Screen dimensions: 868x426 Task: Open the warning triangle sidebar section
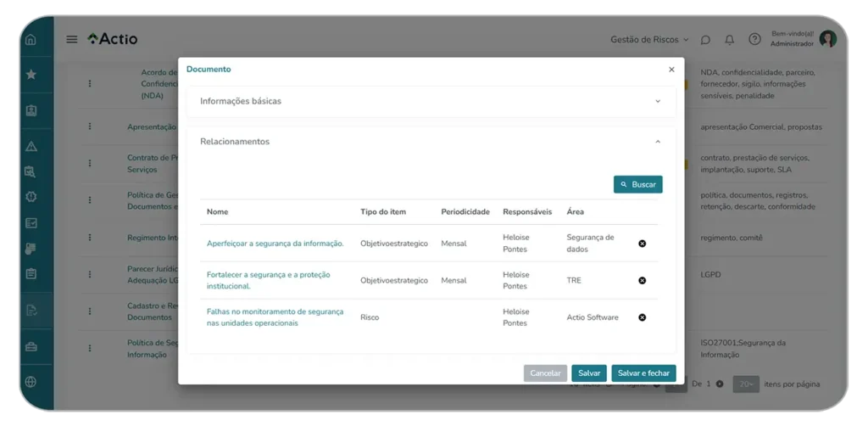pos(31,146)
